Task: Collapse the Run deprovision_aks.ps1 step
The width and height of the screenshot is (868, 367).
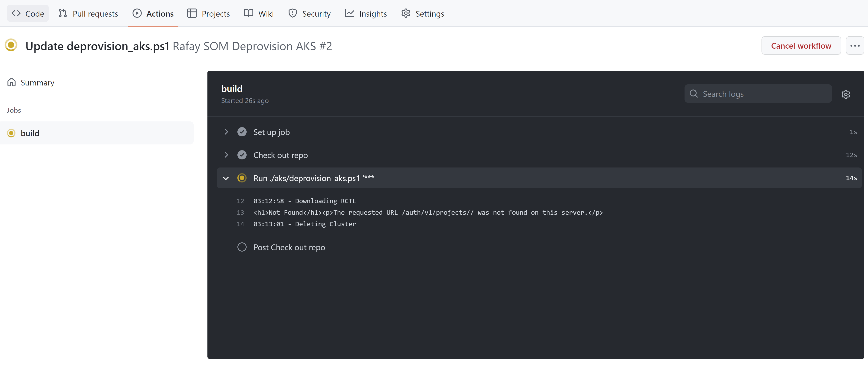Action: [226, 178]
